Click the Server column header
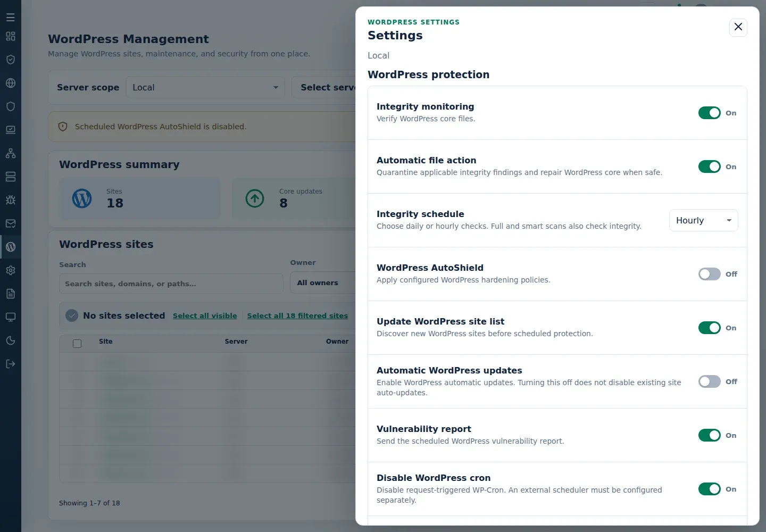Screen dimensions: 766x532 click(236, 342)
